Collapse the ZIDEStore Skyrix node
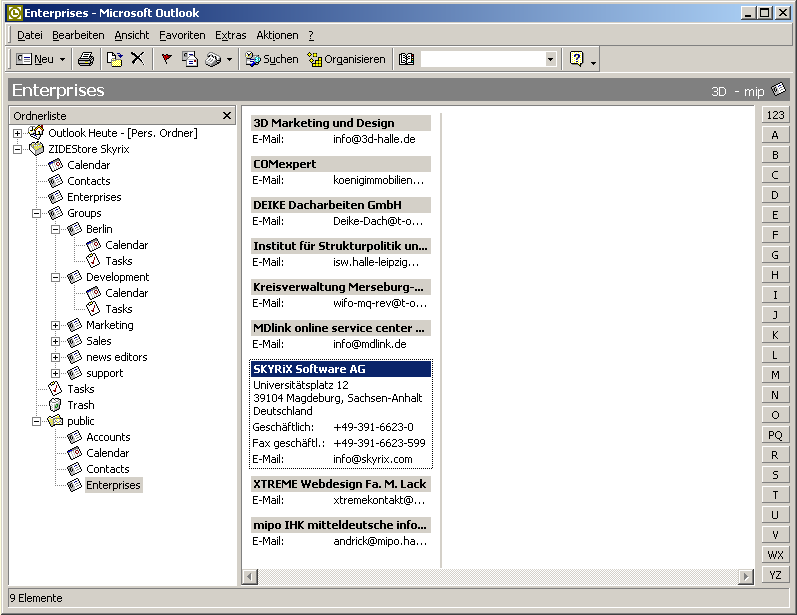The height and width of the screenshot is (615, 797). tap(17, 149)
